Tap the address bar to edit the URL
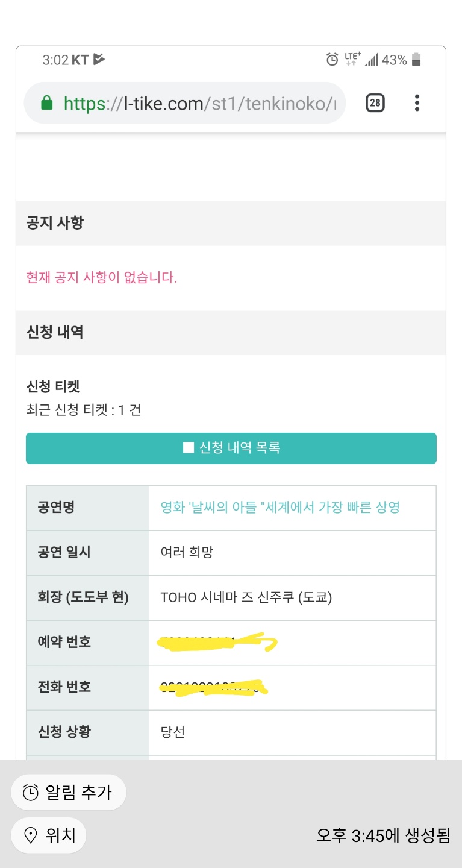 click(x=199, y=102)
